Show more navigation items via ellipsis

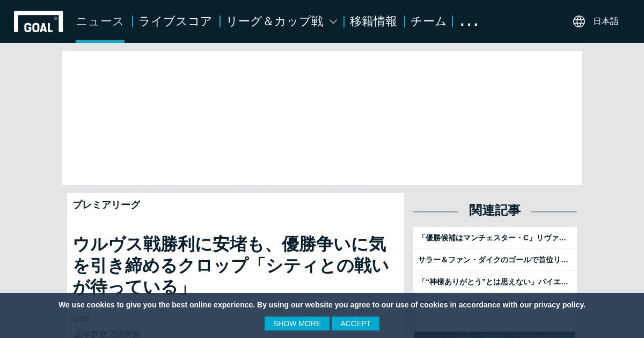(x=469, y=23)
